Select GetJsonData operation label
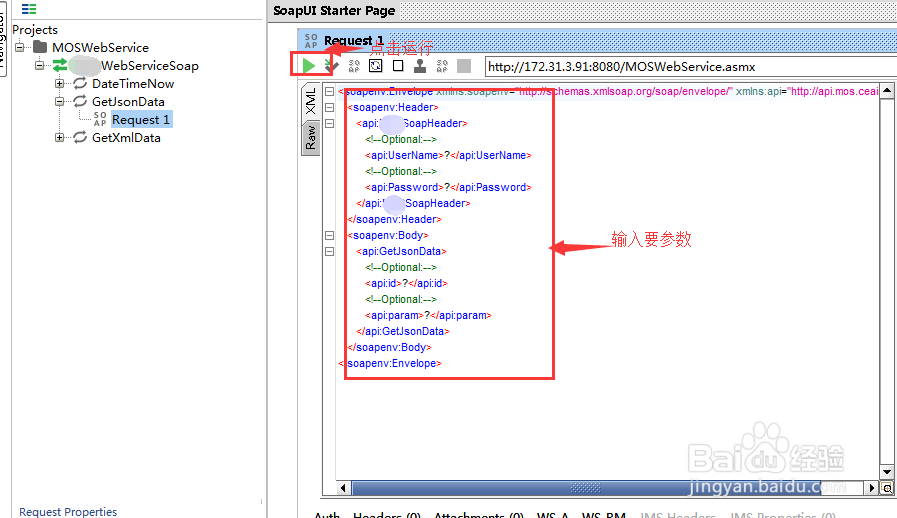Image resolution: width=897 pixels, height=518 pixels. (x=128, y=102)
